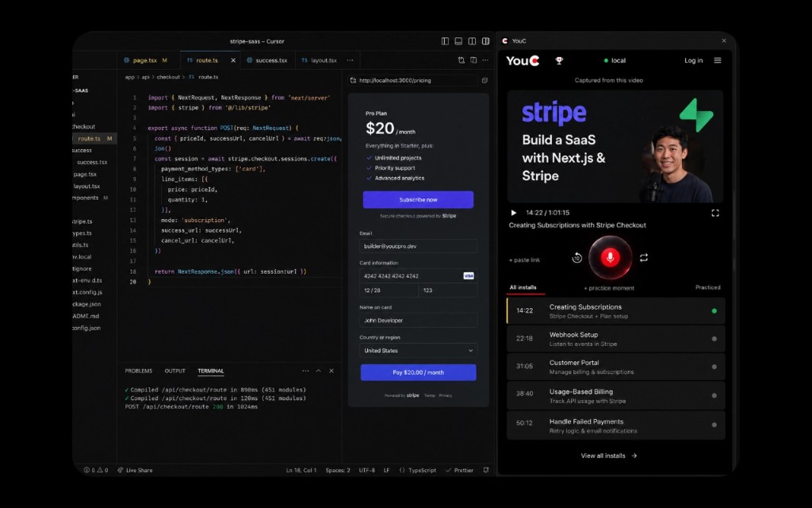The height and width of the screenshot is (508, 812).
Task: Select the All installs tab in YouC
Action: [523, 287]
